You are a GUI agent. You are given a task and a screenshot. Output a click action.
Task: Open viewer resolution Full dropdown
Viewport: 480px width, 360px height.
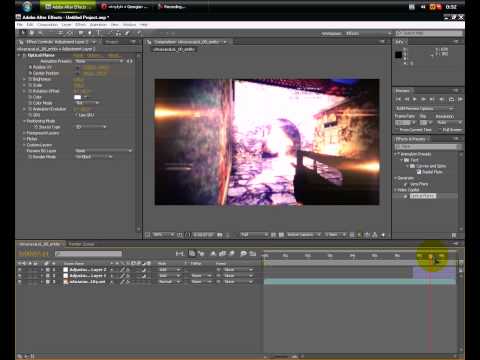click(254, 235)
